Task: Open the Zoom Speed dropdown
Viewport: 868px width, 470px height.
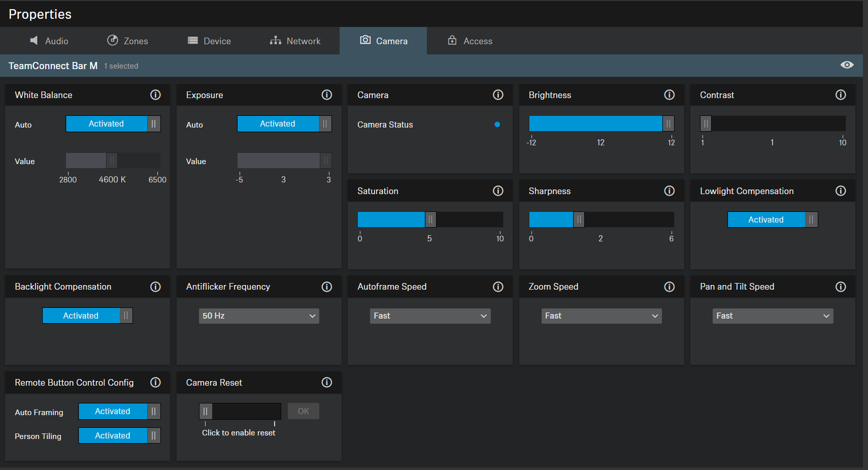Action: click(602, 316)
